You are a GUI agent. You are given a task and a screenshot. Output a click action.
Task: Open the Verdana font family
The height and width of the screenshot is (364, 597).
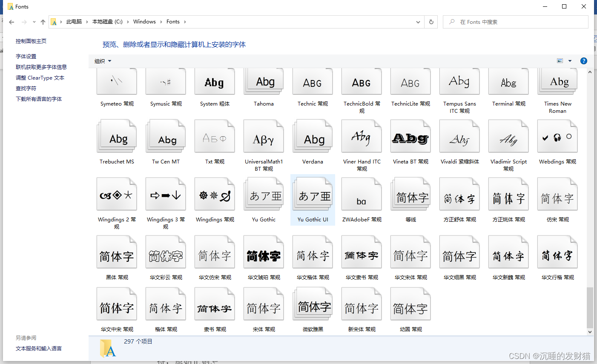313,136
